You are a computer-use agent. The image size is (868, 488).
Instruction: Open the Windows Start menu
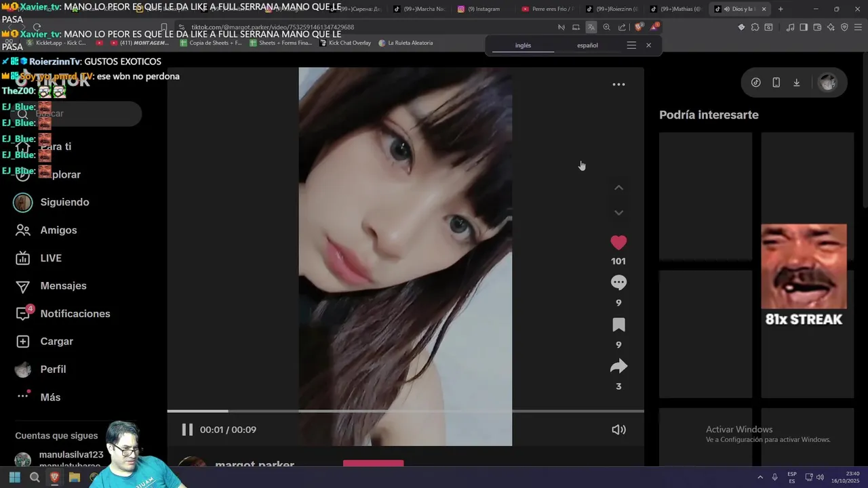tap(14, 478)
